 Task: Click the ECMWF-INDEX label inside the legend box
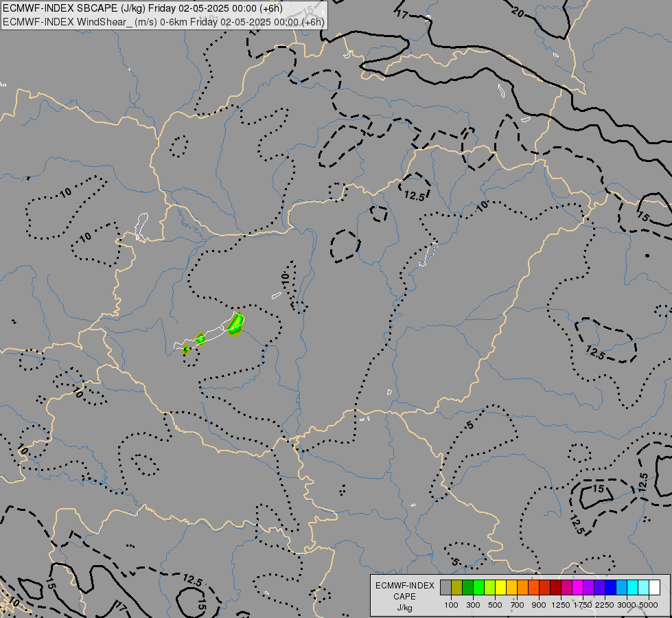pos(405,586)
